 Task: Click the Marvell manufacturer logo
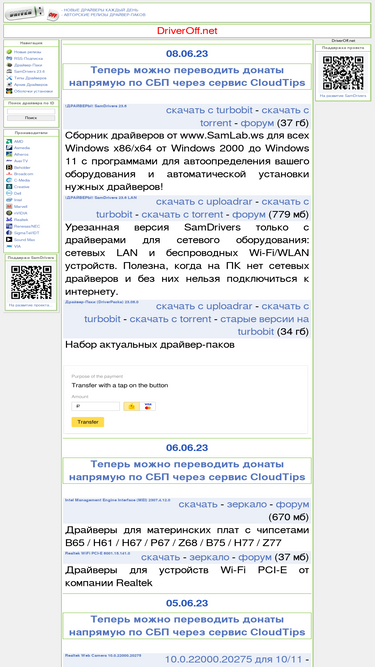9,206
